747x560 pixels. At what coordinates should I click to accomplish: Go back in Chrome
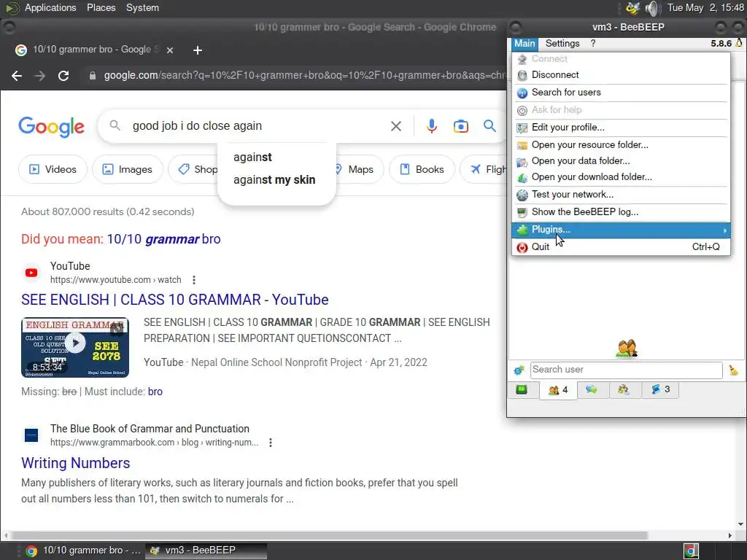(x=17, y=76)
